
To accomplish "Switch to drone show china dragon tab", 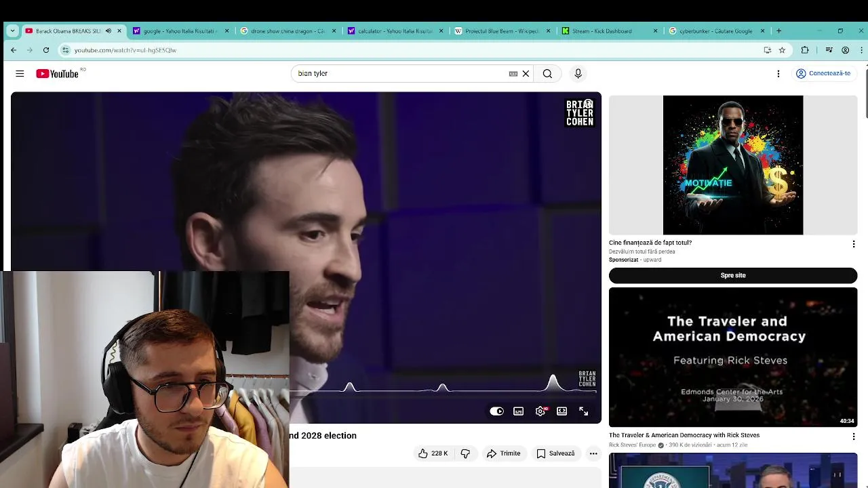I will tap(288, 30).
